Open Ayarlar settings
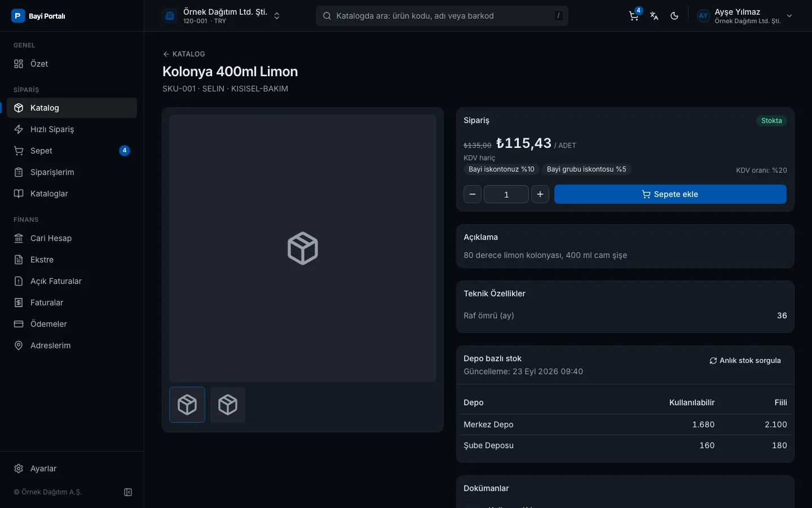Image resolution: width=812 pixels, height=508 pixels. (x=72, y=468)
